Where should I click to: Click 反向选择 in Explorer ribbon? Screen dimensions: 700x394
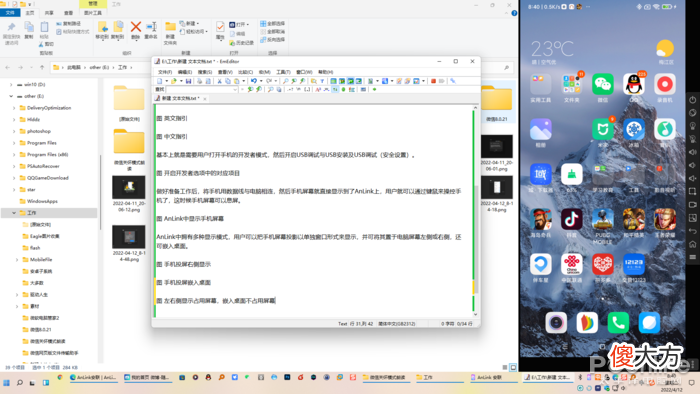[x=272, y=40]
